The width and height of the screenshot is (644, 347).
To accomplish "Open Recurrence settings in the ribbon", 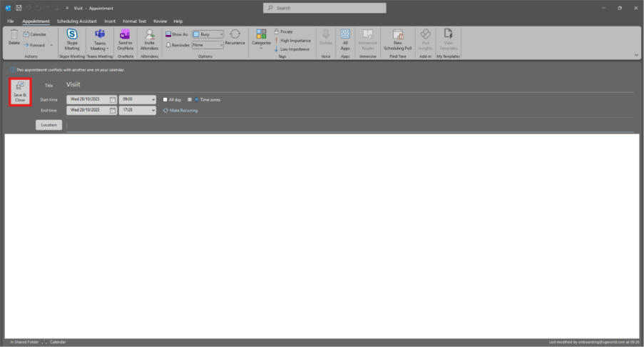I will pos(235,37).
